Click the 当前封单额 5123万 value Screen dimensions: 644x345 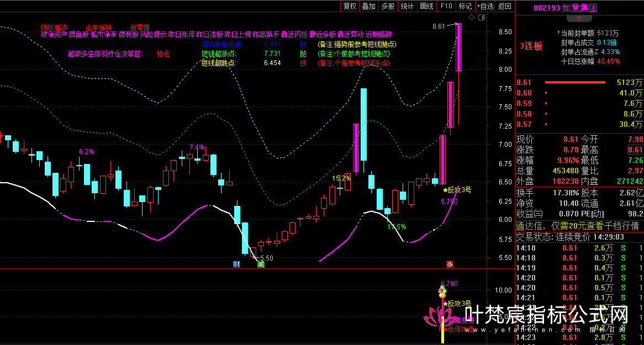click(608, 33)
